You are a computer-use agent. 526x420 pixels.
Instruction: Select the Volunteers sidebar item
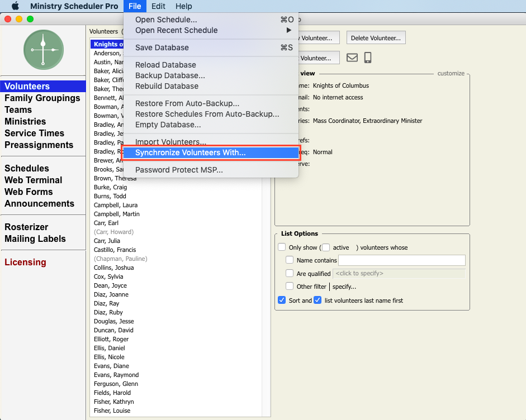(43, 86)
